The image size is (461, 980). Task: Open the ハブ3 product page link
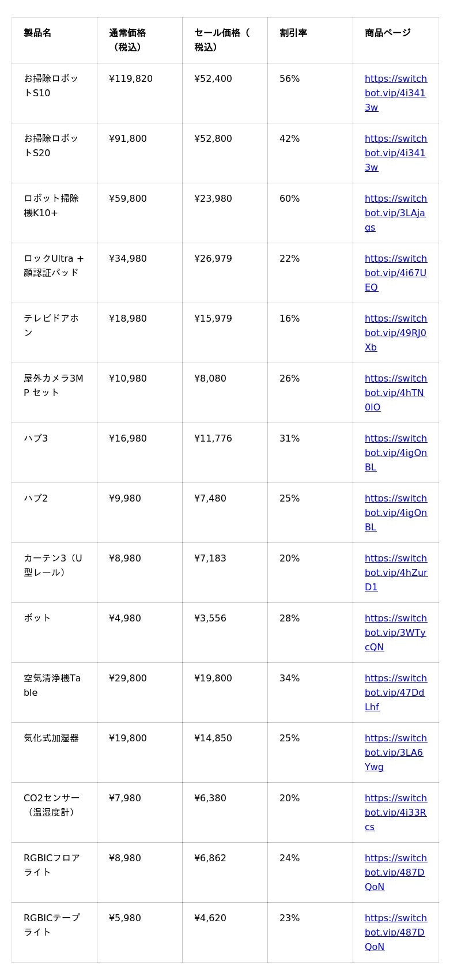395,453
